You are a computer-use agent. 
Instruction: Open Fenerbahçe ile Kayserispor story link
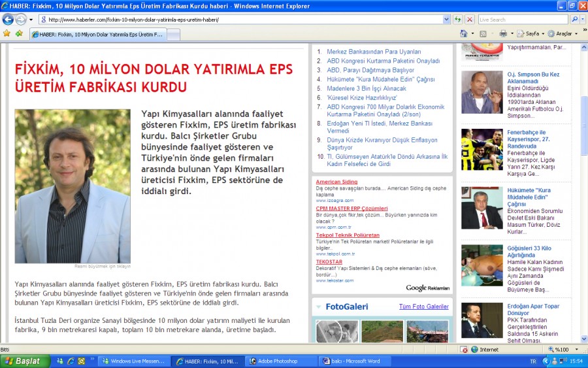(528, 139)
